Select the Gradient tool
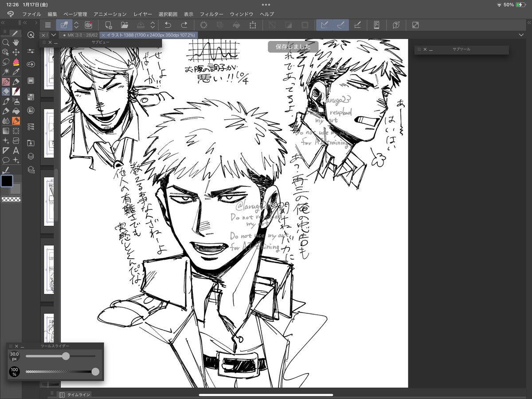Screen dimensions: 532x399 click(6, 130)
